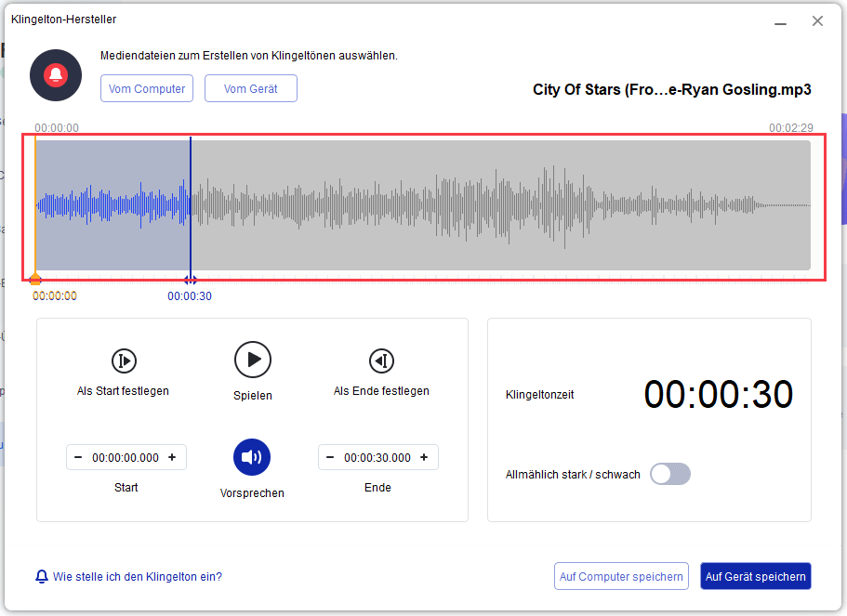Click the 'Als Ende festlegen' icon
The height and width of the screenshot is (616, 847).
[381, 360]
